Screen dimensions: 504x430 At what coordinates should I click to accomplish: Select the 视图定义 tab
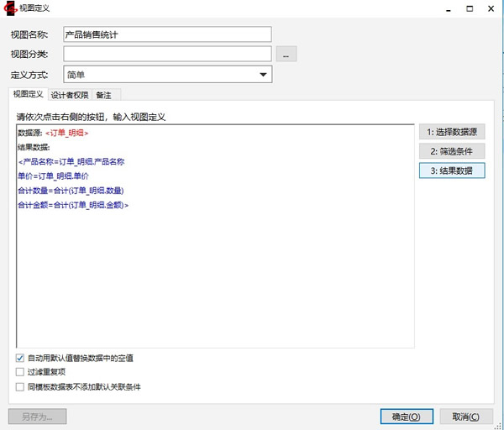[28, 95]
